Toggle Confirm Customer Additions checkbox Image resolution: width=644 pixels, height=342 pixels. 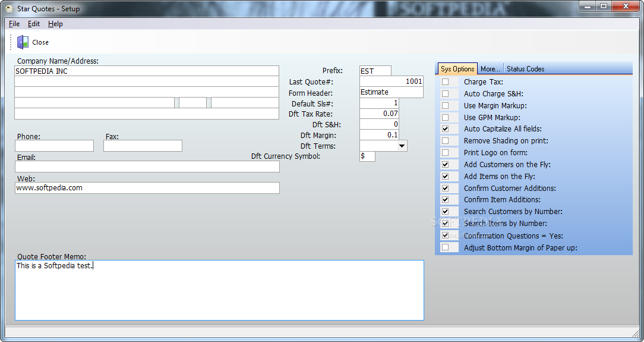pos(445,189)
